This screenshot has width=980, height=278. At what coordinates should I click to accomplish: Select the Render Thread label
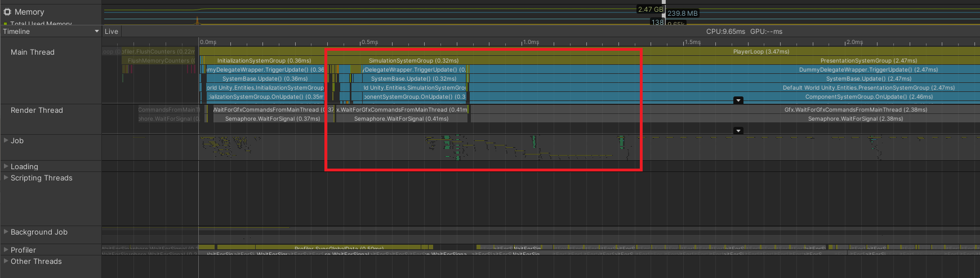pos(37,110)
